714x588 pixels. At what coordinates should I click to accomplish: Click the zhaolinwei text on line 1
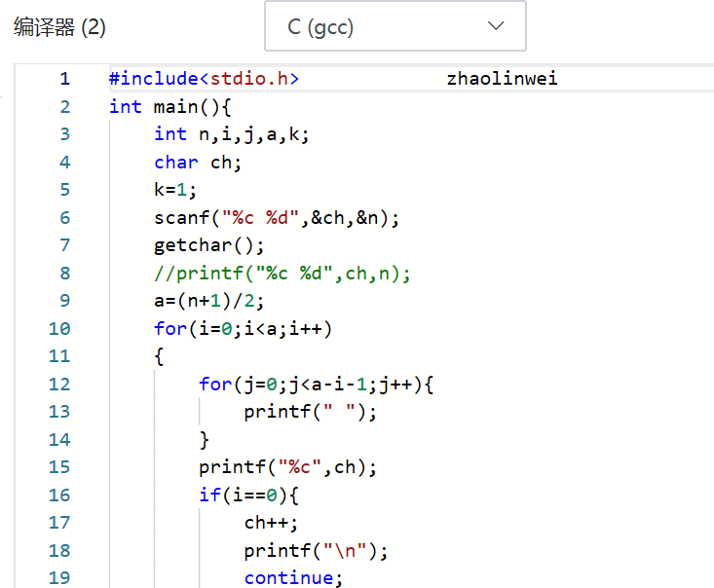pyautogui.click(x=502, y=79)
